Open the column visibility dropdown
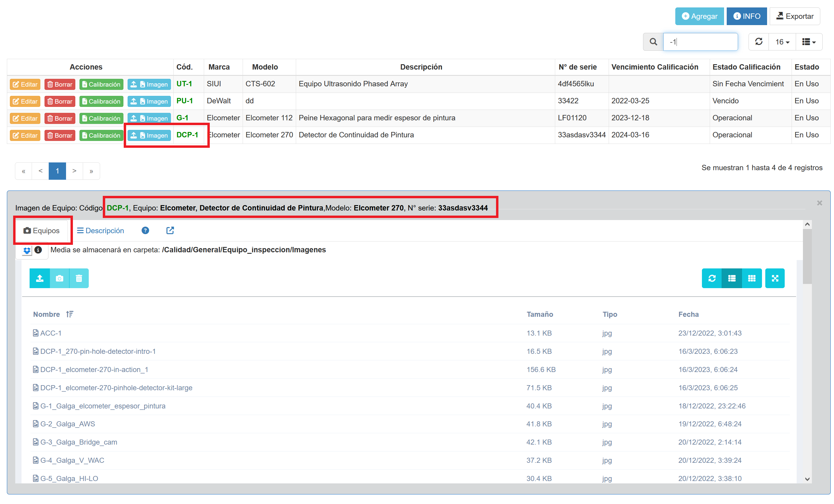The image size is (834, 504). [x=809, y=42]
